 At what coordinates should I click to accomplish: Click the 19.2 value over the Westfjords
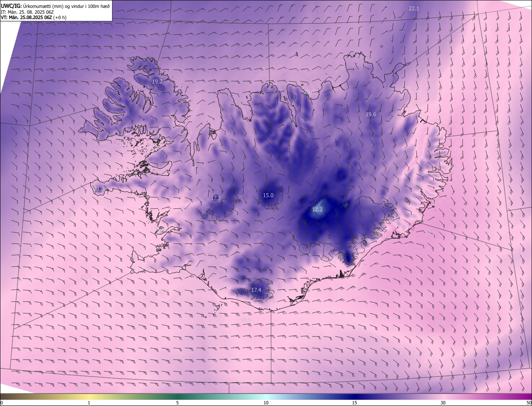[157, 82]
